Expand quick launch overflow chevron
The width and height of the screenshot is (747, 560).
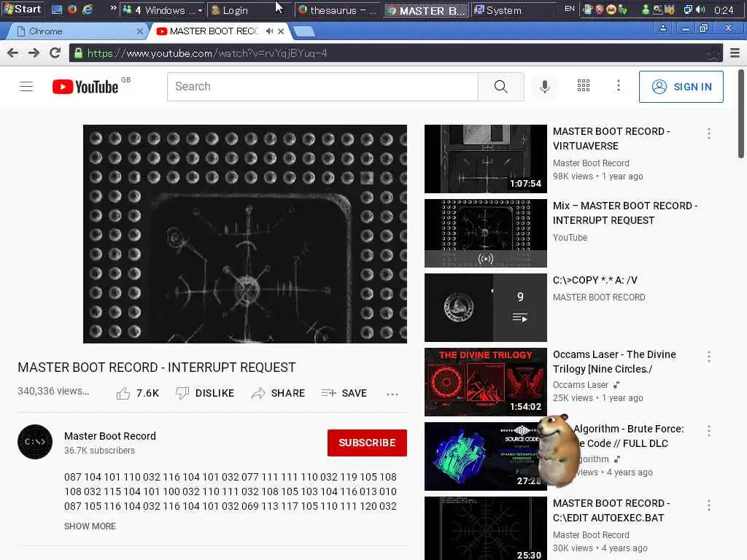pyautogui.click(x=113, y=8)
